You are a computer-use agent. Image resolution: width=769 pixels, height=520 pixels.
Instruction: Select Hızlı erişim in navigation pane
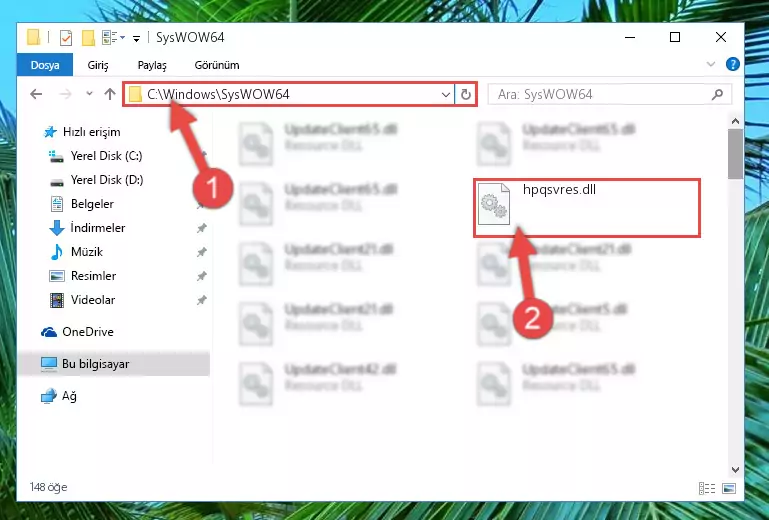91,132
